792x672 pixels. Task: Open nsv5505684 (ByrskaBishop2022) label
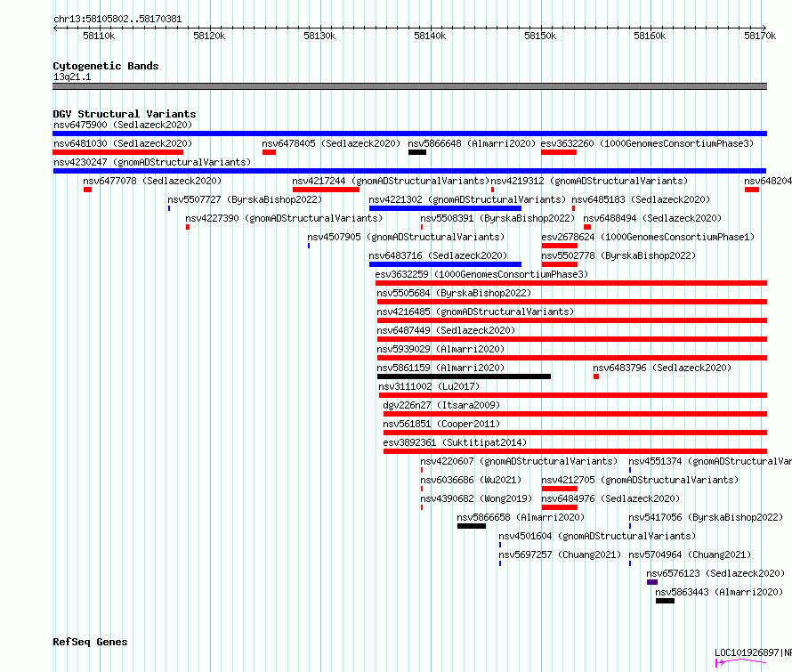454,293
